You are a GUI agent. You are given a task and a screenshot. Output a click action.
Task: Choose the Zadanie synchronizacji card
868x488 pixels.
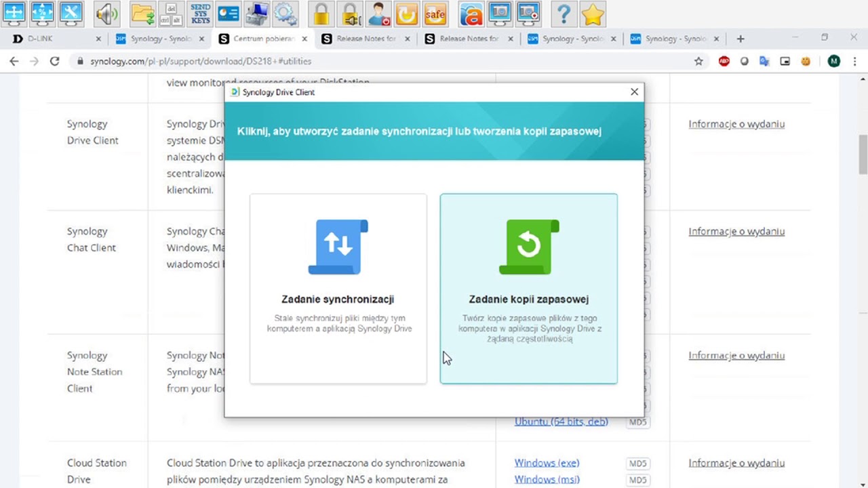pyautogui.click(x=338, y=289)
